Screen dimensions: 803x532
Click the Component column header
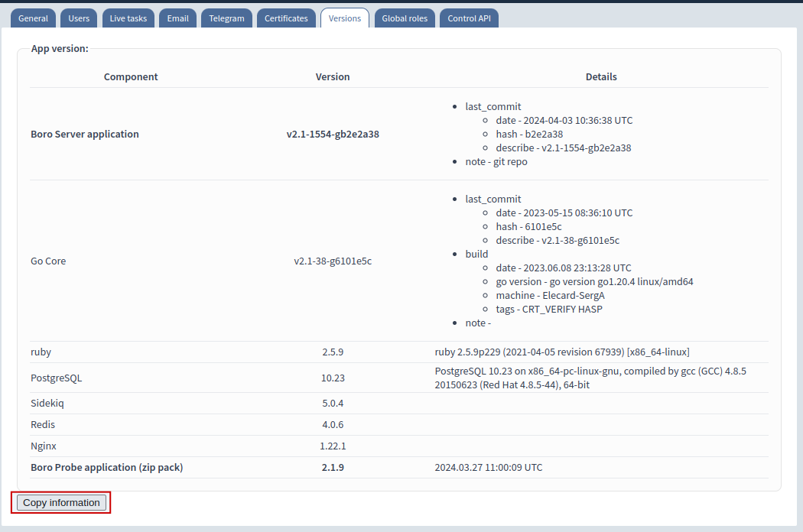click(x=131, y=76)
